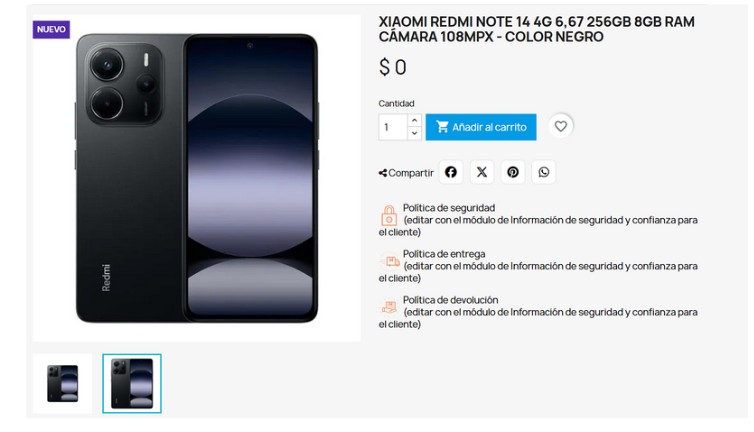Share product on Facebook
This screenshot has width=754, height=432.
(451, 172)
